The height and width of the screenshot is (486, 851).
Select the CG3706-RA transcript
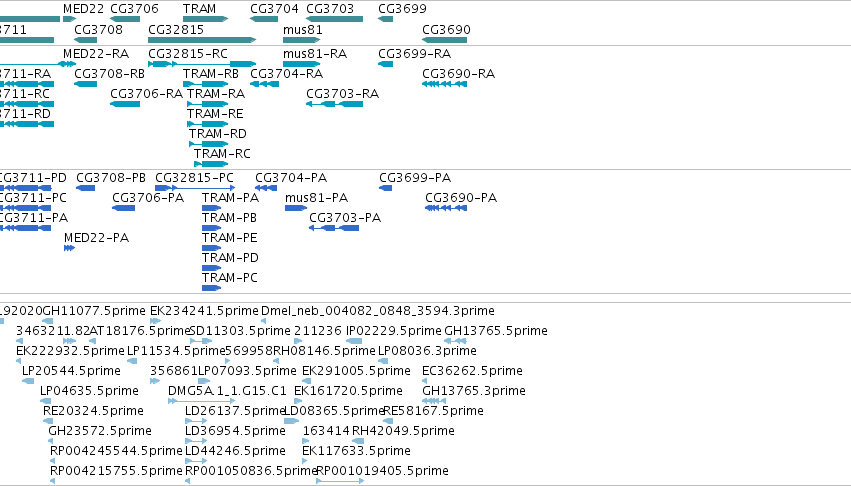click(125, 104)
